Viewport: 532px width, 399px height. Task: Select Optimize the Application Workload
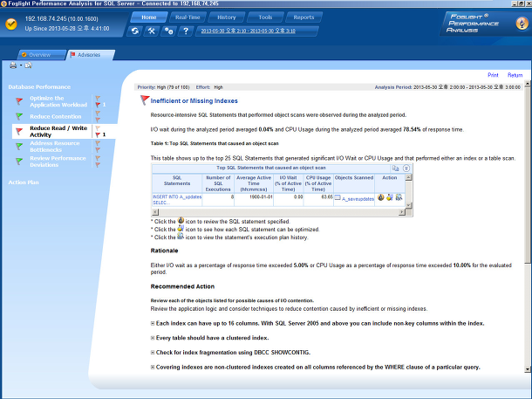coord(58,101)
